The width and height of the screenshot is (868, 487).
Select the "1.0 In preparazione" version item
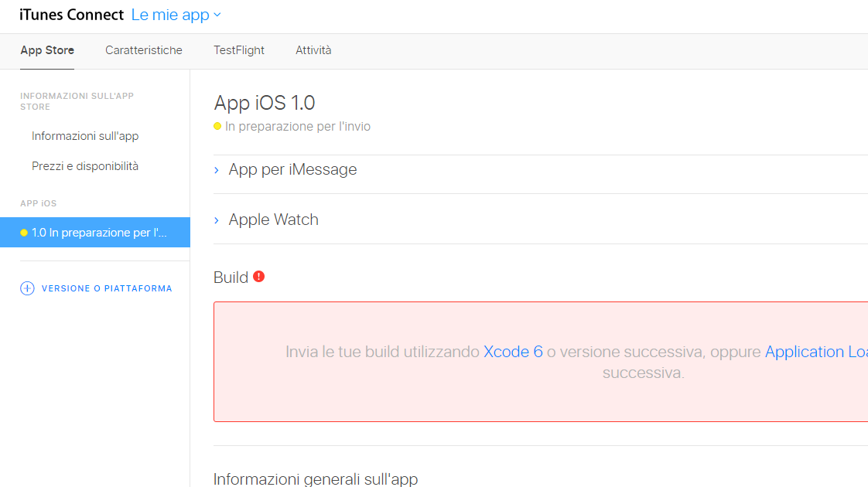tap(99, 233)
